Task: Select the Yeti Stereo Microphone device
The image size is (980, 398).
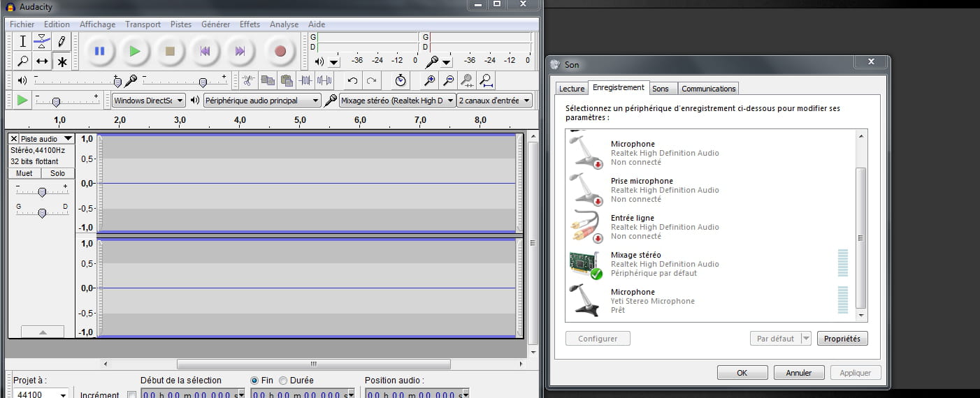Action: [x=652, y=301]
